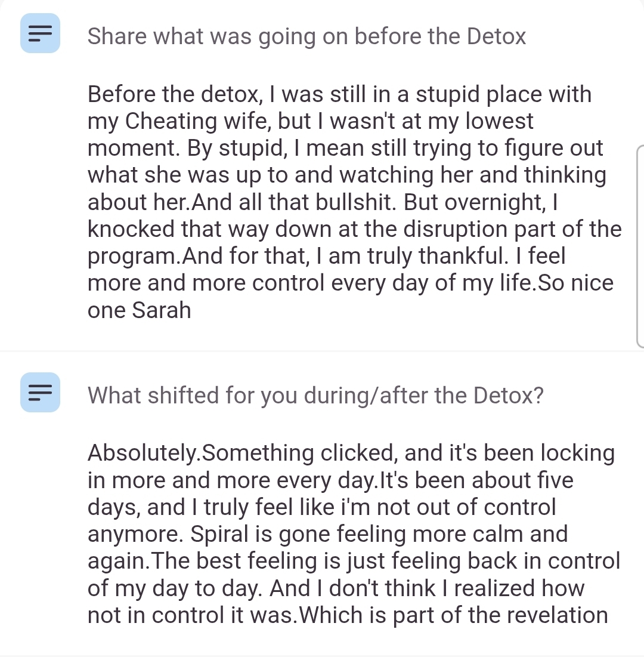Select the 'Share what was going on before the Detox' heading
The image size is (644, 657).
pos(306,36)
